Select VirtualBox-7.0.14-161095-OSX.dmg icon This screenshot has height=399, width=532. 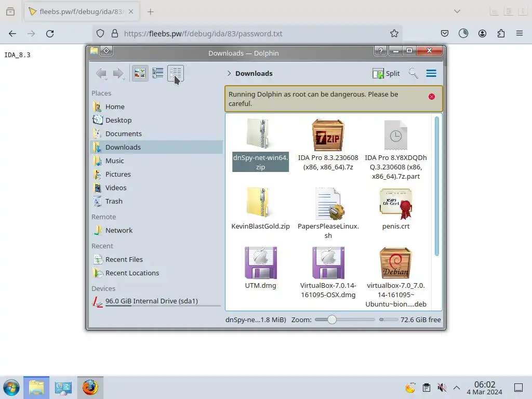tap(328, 262)
